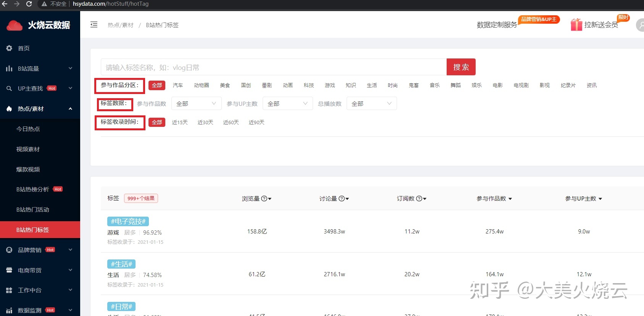Select 全部 in 参与作品分区 filter

click(x=157, y=85)
